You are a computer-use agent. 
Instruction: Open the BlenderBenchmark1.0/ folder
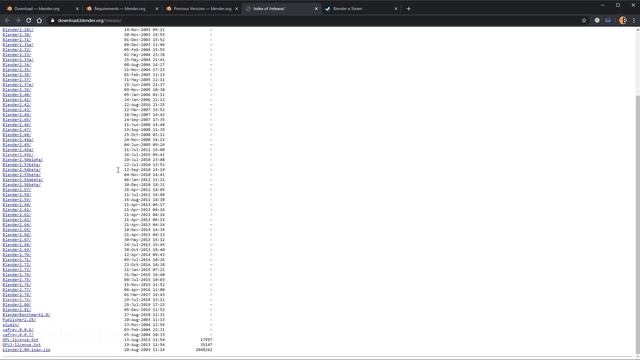point(27,315)
